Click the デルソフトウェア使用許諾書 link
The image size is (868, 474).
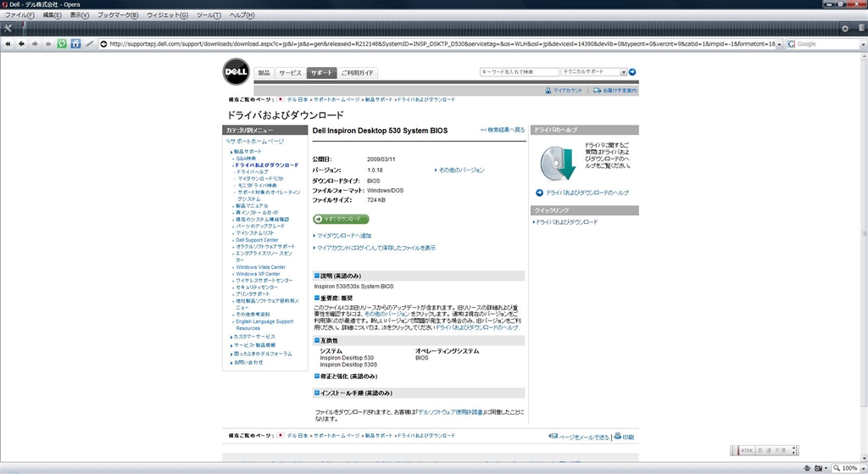451,412
